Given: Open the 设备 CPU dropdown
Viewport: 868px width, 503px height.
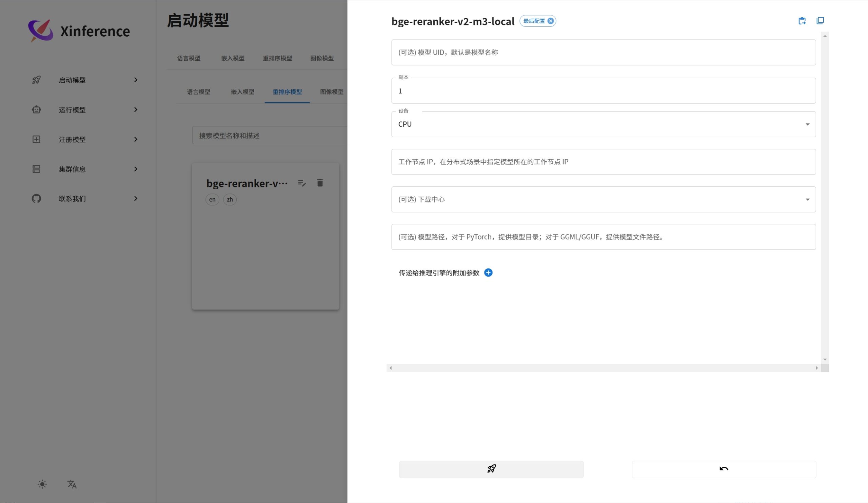Looking at the screenshot, I should tap(604, 124).
